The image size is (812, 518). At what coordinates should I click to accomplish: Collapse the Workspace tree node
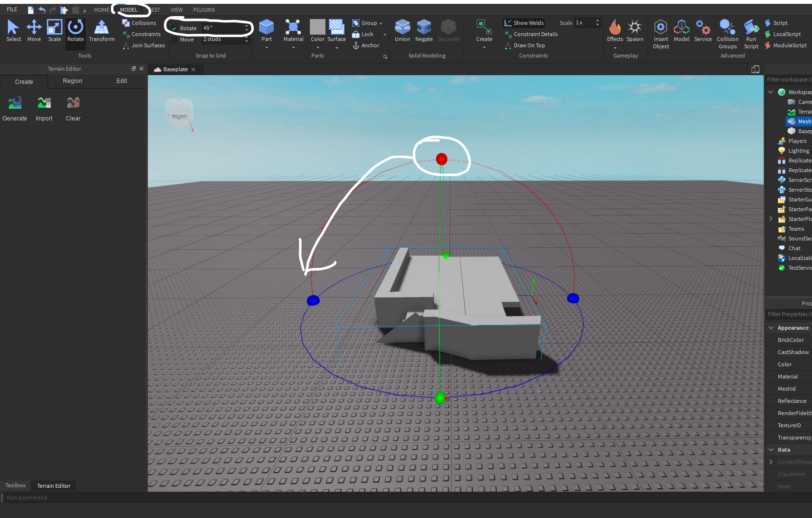coord(771,92)
